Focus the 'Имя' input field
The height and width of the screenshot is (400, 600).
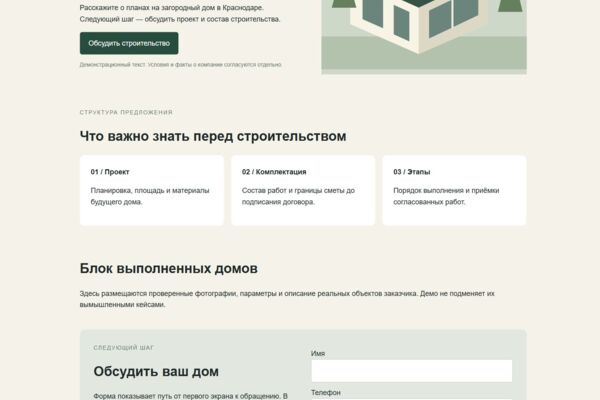412,371
